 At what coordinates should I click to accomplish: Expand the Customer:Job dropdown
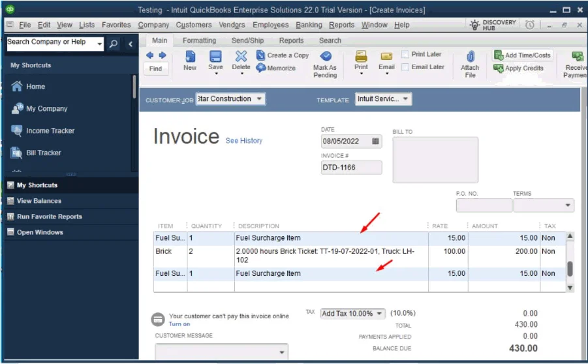(259, 99)
